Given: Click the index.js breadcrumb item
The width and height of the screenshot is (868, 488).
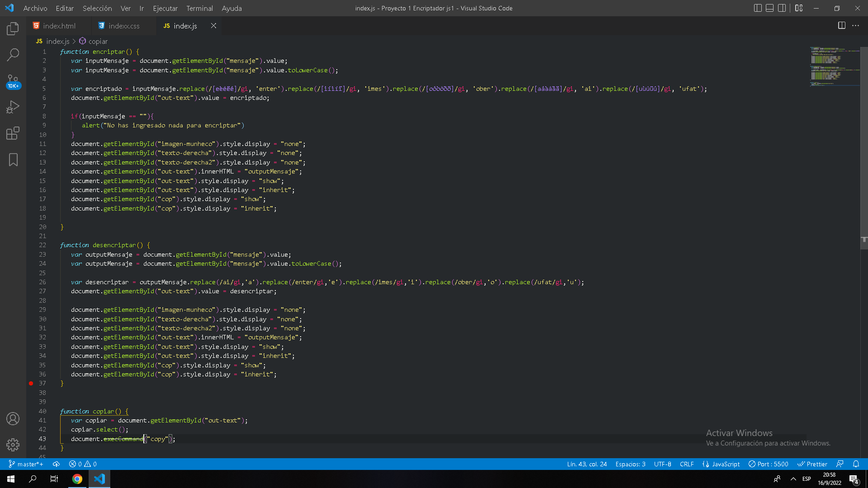Looking at the screenshot, I should [53, 41].
